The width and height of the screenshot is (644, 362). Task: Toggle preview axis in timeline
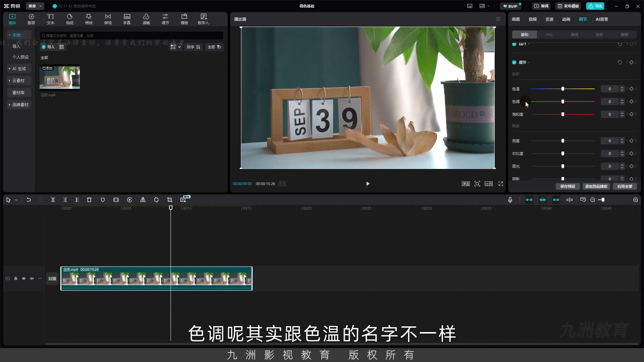570,200
